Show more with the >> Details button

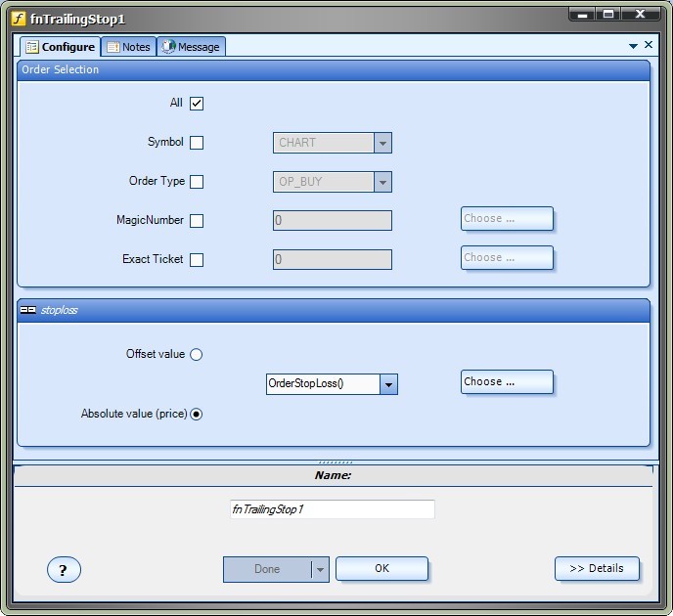click(x=597, y=568)
